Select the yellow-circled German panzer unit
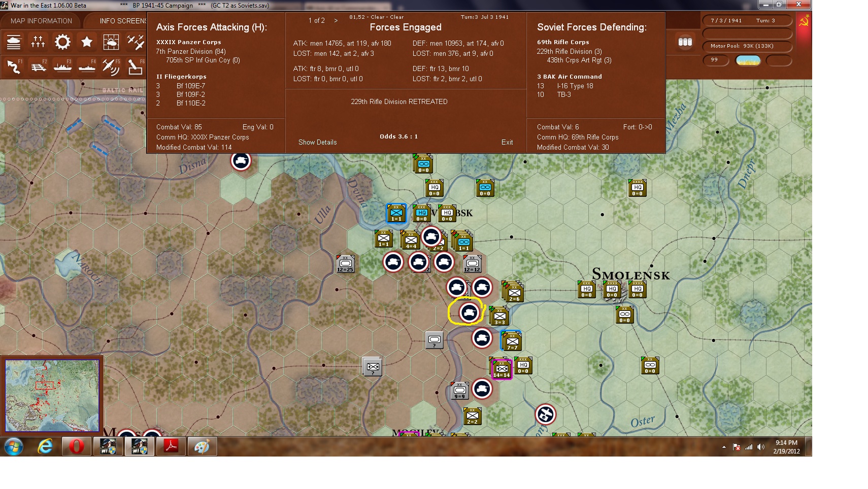This screenshot has width=868, height=489. click(x=469, y=313)
